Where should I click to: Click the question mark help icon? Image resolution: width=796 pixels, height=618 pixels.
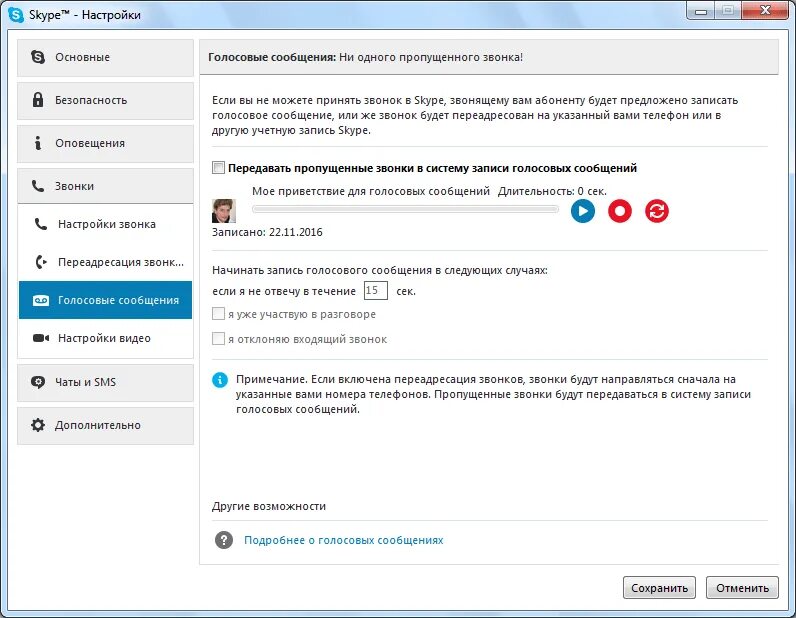click(x=224, y=540)
